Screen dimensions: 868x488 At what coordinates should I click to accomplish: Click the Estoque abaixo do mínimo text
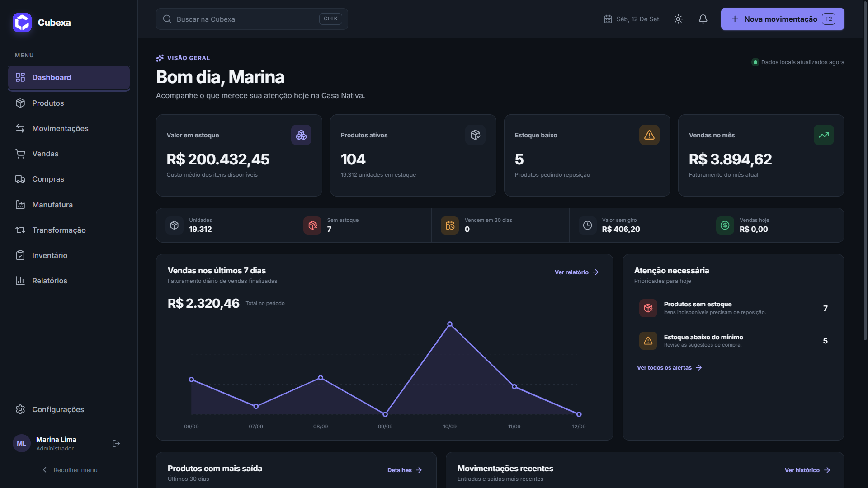[x=703, y=337]
